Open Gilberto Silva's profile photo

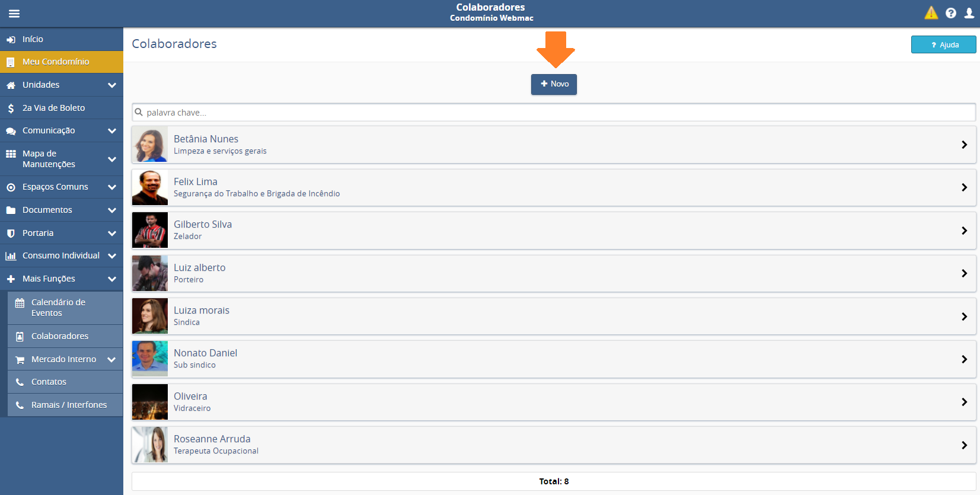[x=150, y=231]
